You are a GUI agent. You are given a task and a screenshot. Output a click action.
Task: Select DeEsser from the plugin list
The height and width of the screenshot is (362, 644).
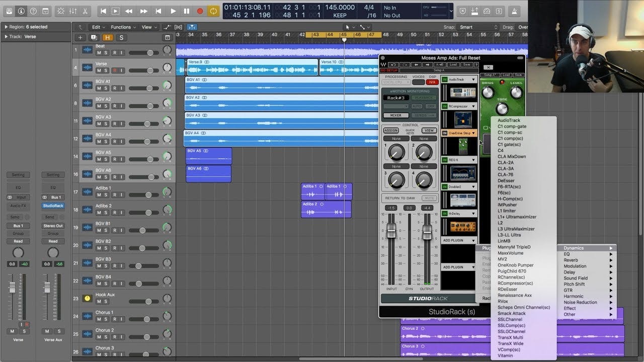[x=506, y=180]
